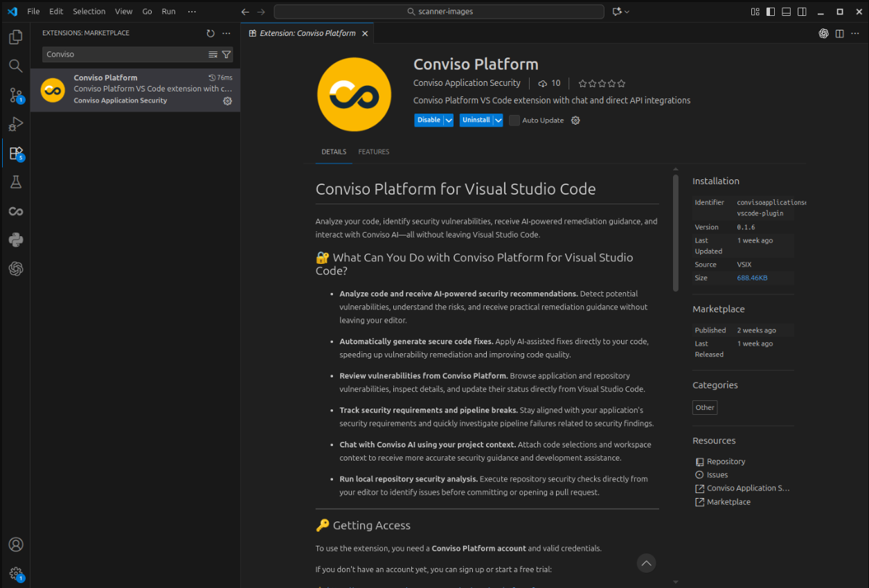Screen dimensions: 869x588
Task: Open the Marketplace resource link
Action: click(728, 502)
